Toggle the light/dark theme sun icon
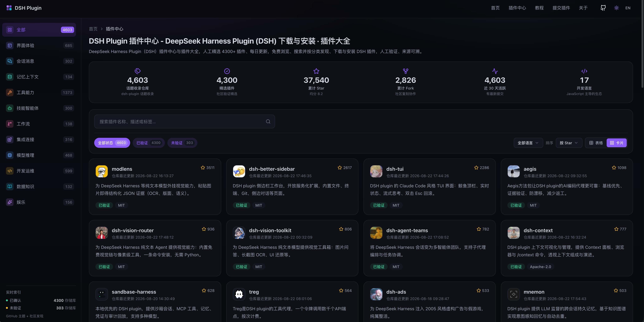 click(617, 8)
